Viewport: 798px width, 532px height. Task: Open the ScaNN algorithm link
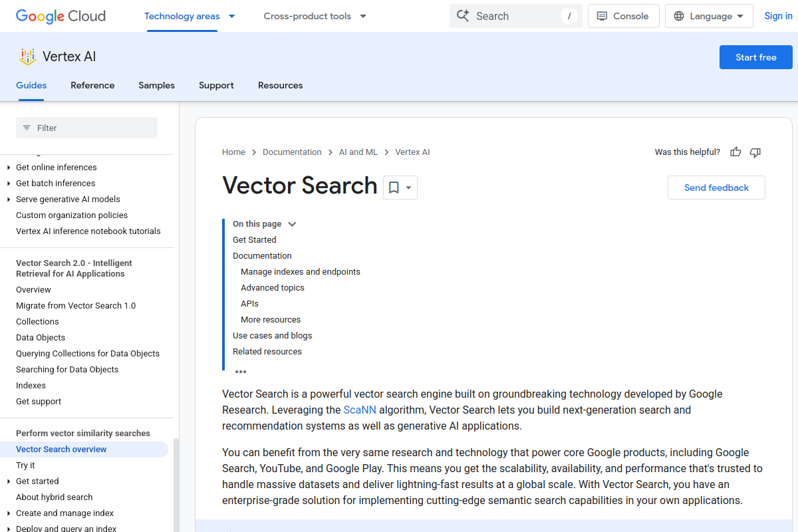(360, 410)
